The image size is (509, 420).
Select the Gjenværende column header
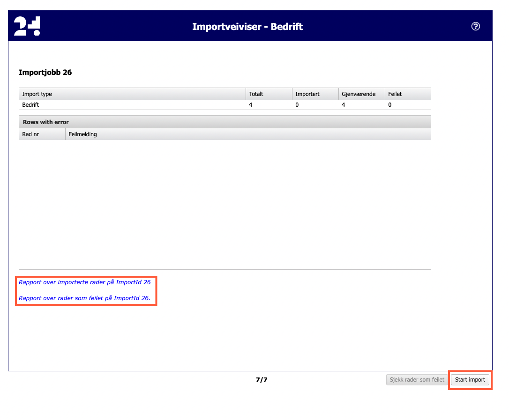[x=358, y=94]
